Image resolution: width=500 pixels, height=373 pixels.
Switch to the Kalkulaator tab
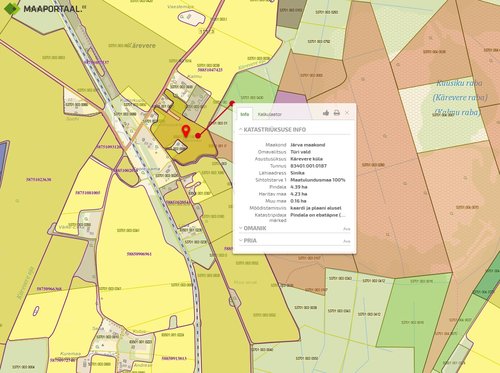(270, 114)
